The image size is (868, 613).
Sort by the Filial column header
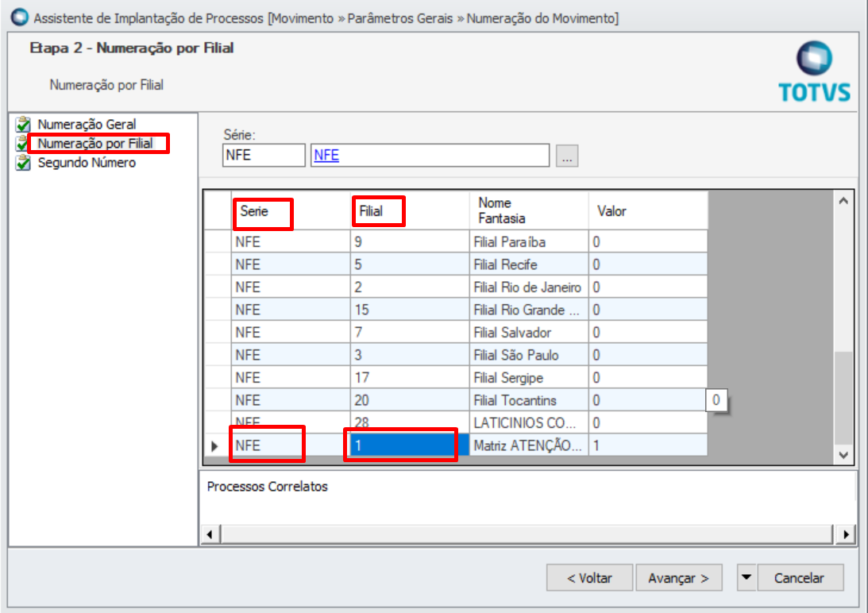pyautogui.click(x=410, y=210)
